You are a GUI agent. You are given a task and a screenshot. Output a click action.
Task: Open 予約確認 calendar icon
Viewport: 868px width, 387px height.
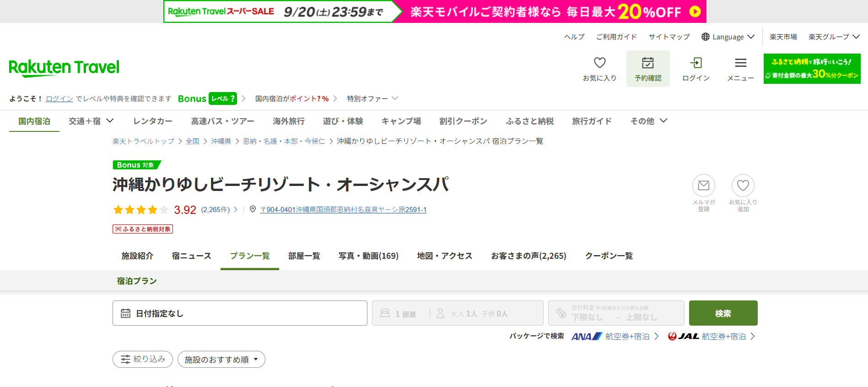click(x=647, y=63)
